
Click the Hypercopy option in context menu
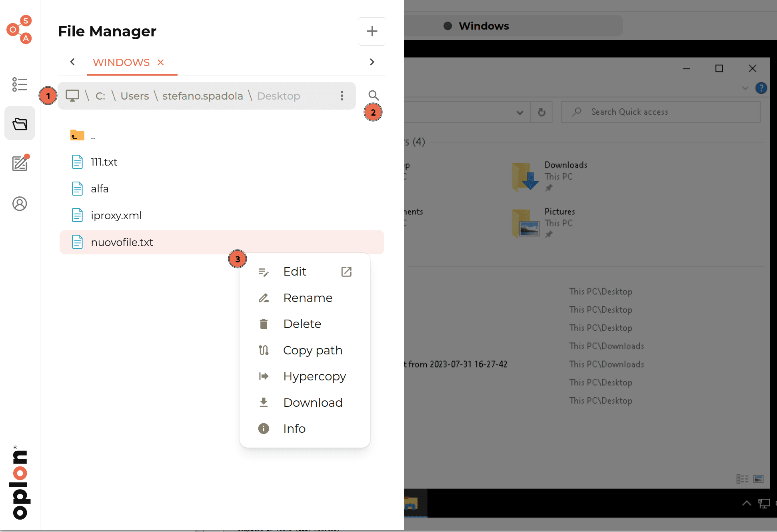(x=315, y=376)
